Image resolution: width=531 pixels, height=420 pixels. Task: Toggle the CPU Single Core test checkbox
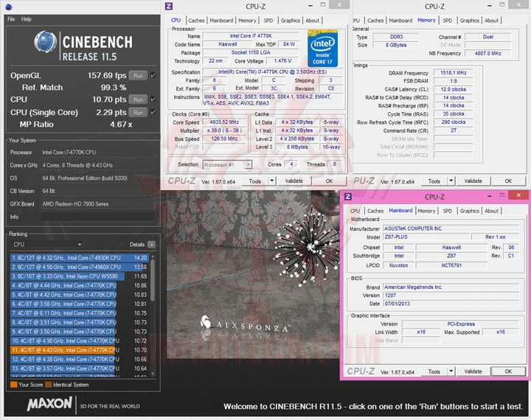(x=153, y=112)
